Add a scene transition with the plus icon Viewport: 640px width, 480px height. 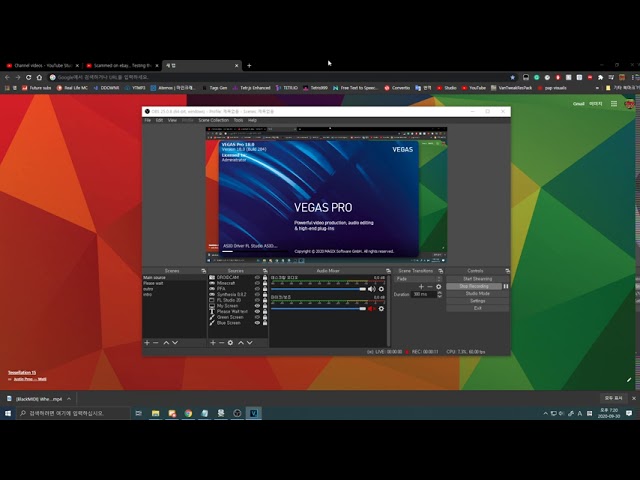click(421, 287)
